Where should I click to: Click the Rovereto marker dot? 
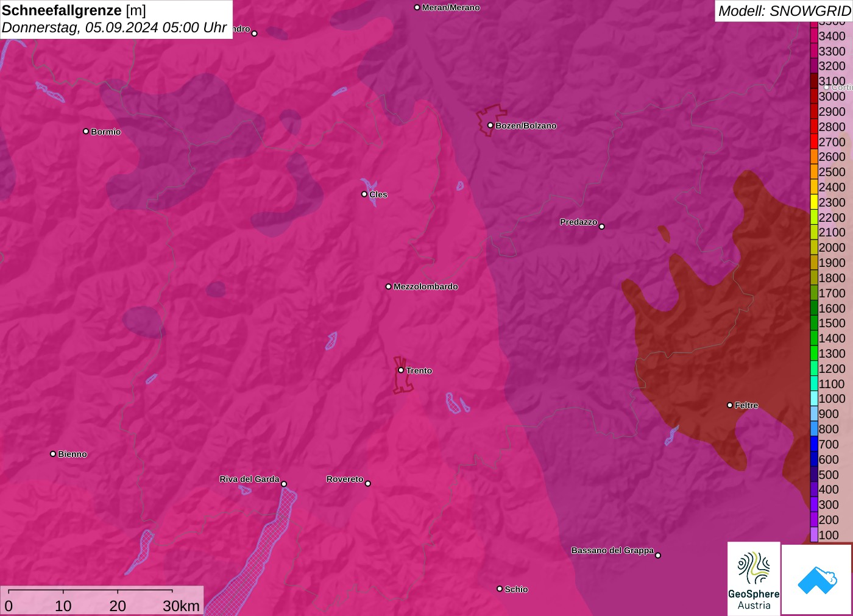coord(367,484)
